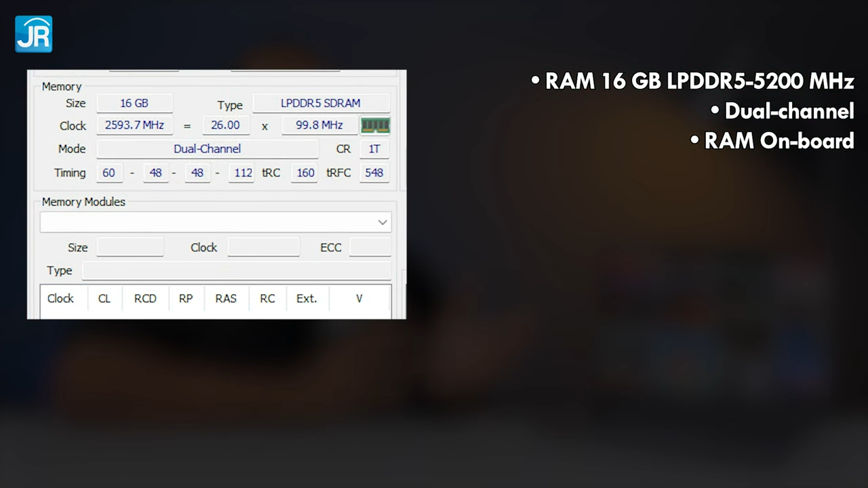Select the tRFC field showing 548

[374, 173]
